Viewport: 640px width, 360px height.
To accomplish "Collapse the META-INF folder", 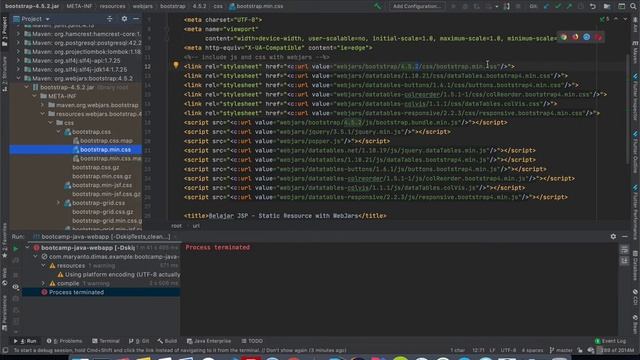I will pos(35,96).
